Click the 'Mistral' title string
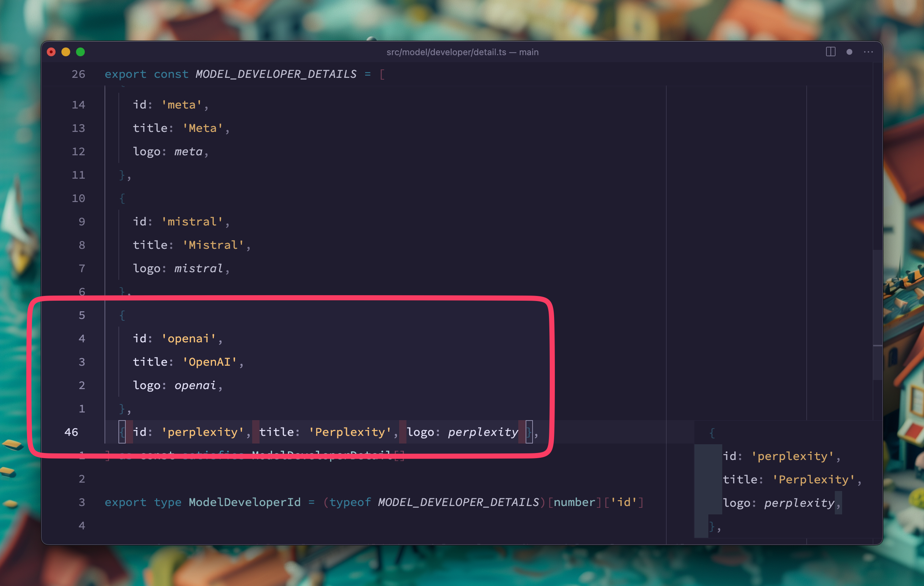The height and width of the screenshot is (586, 924). click(213, 245)
